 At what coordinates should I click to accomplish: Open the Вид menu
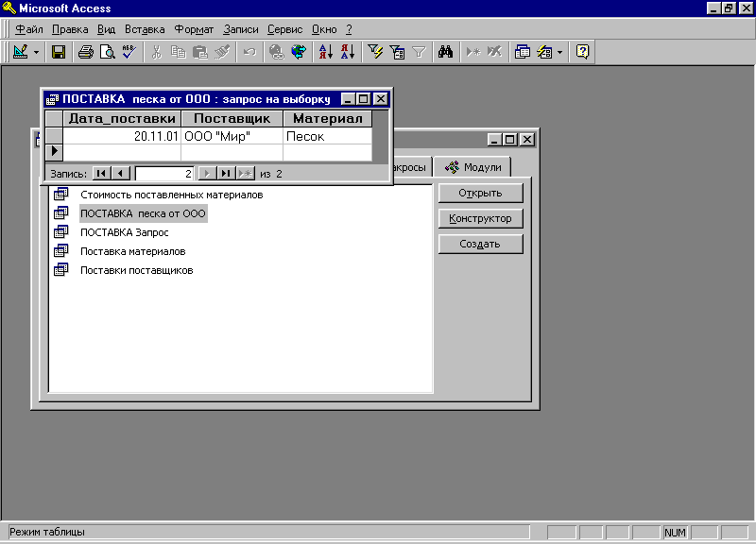[106, 29]
